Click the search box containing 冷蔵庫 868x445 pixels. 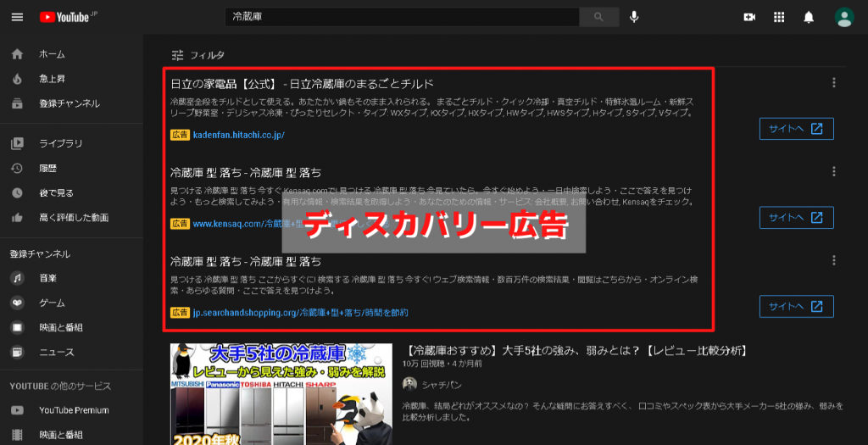click(402, 17)
